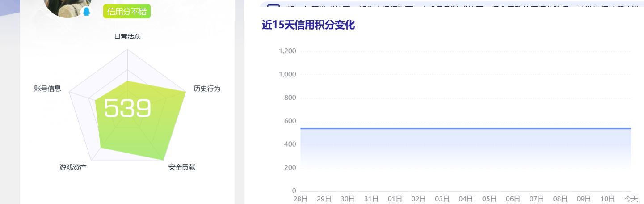Click the QQ penguin icon beside avatar
This screenshot has width=644, height=204.
[87, 12]
